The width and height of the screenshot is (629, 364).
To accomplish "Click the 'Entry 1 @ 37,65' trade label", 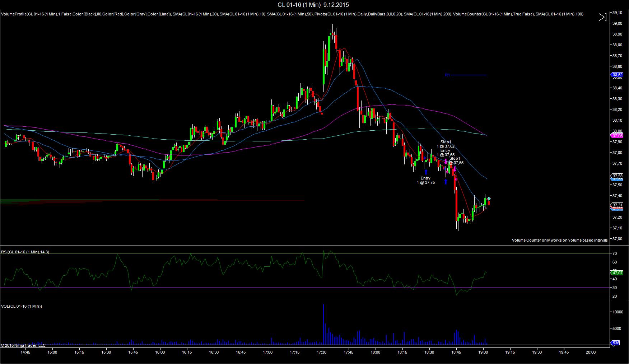I will tap(446, 153).
